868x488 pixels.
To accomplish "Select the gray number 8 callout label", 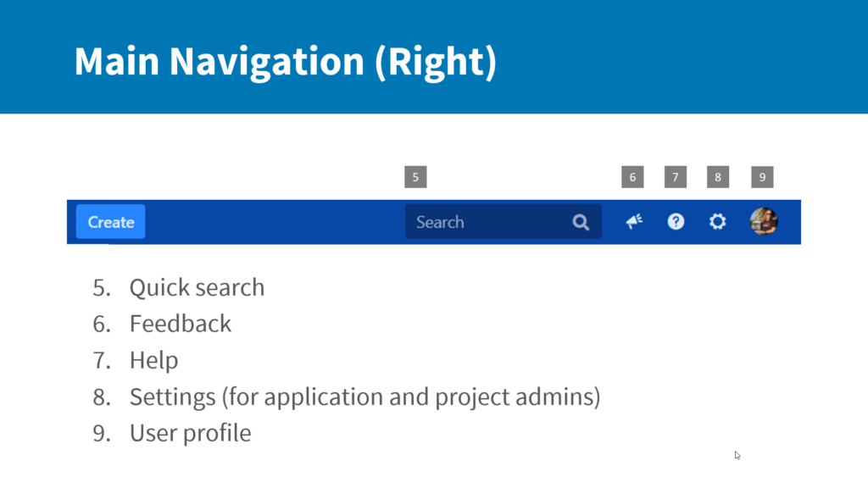I will click(x=718, y=177).
